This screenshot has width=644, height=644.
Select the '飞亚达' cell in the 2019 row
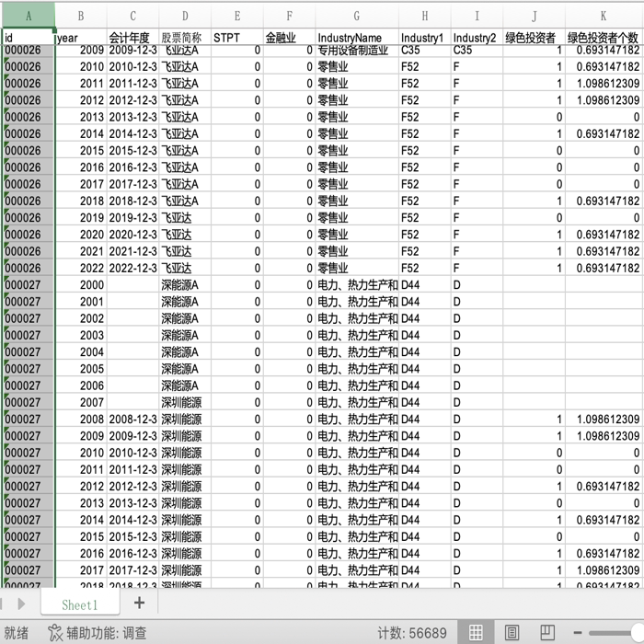[185, 218]
